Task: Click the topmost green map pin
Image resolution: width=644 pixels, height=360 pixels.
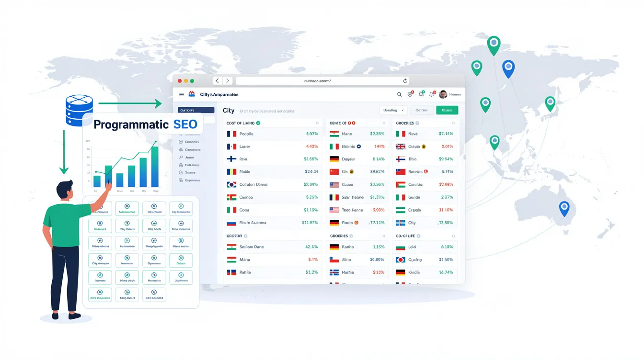Action: pos(493,45)
